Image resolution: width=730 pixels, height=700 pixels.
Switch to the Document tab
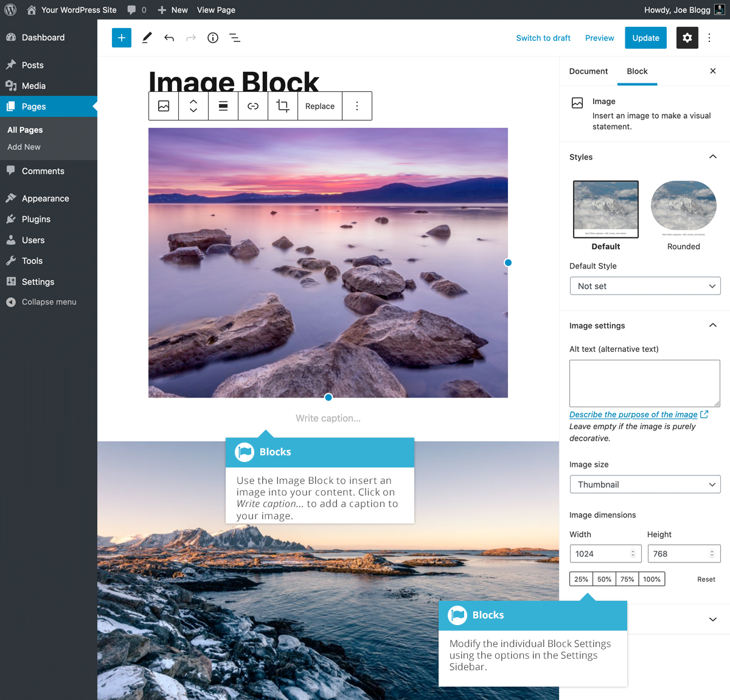tap(588, 71)
